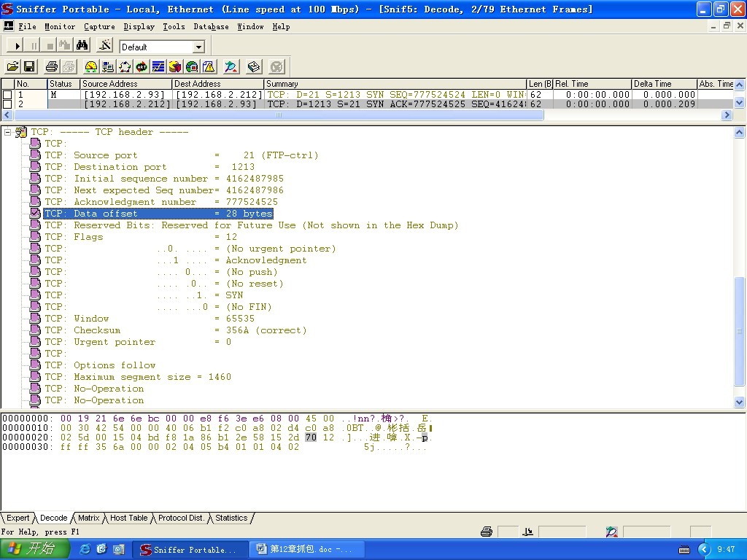Open the ART response time icon
Screen dimensions: 747x560
pyautogui.click(x=142, y=66)
